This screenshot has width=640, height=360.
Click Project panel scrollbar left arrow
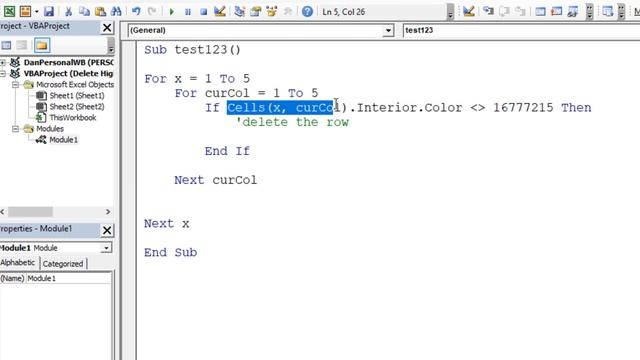[x=2, y=212]
